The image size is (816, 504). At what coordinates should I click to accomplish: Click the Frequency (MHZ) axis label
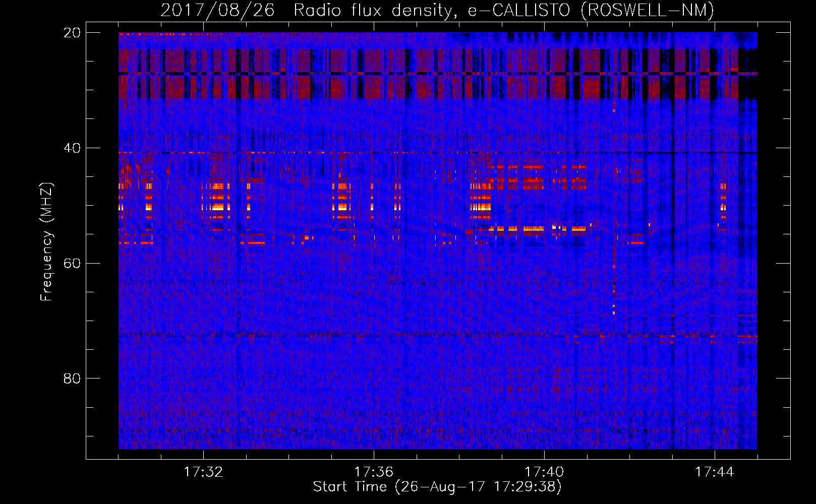(x=46, y=242)
